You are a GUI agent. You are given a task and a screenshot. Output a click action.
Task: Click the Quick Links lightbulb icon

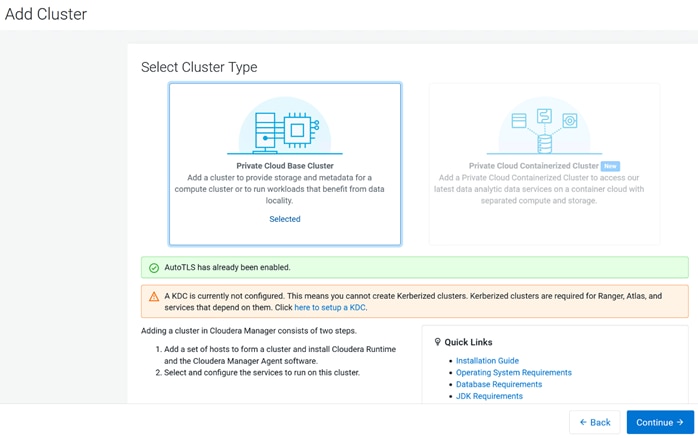(438, 342)
